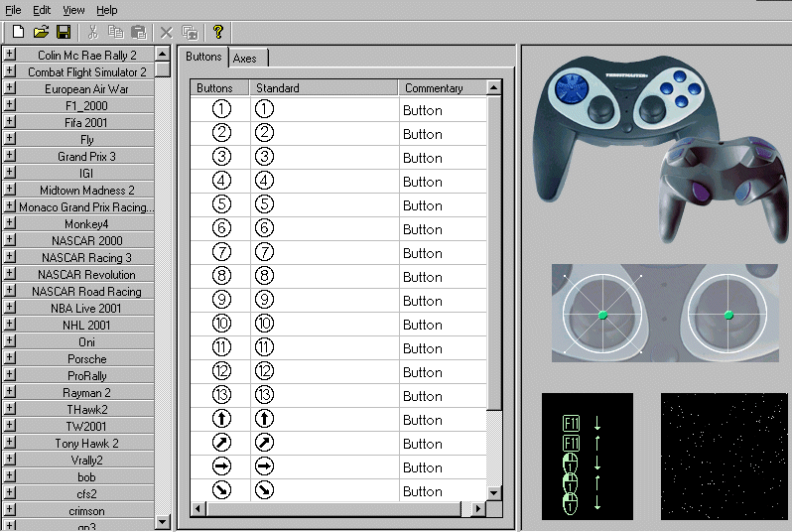
Task: Click the Paste clipboard toolbar icon
Action: (139, 32)
